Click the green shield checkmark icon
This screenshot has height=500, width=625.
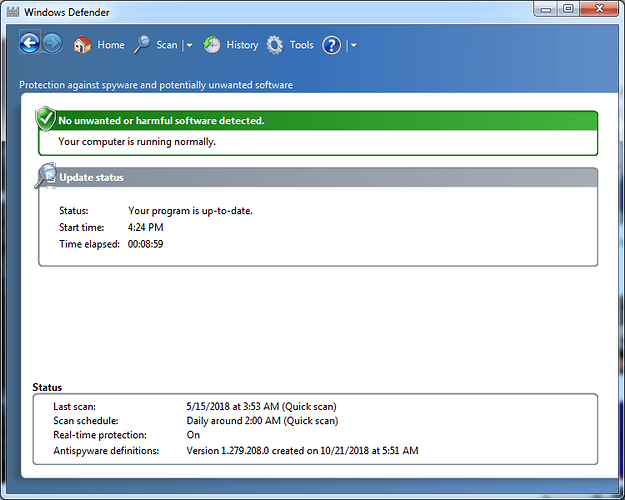(46, 120)
